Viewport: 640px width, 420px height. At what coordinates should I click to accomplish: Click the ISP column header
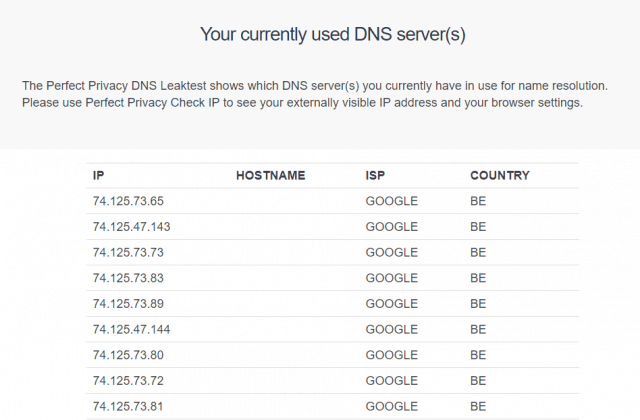[x=375, y=176]
